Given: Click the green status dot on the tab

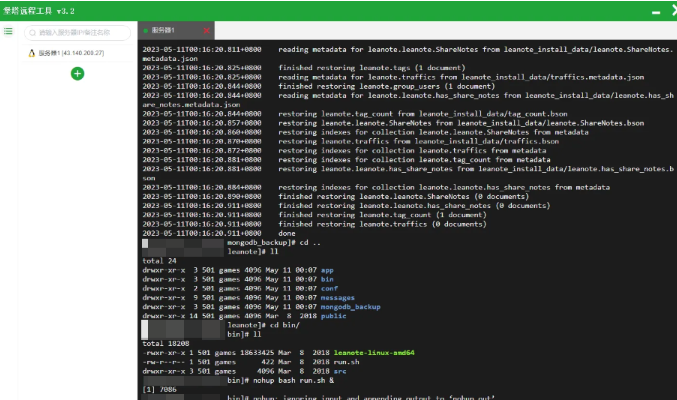Looking at the screenshot, I should click(146, 31).
